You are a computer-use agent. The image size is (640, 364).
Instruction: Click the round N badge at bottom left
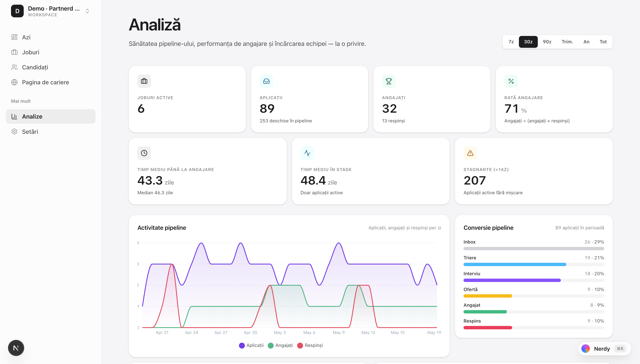coord(16,348)
